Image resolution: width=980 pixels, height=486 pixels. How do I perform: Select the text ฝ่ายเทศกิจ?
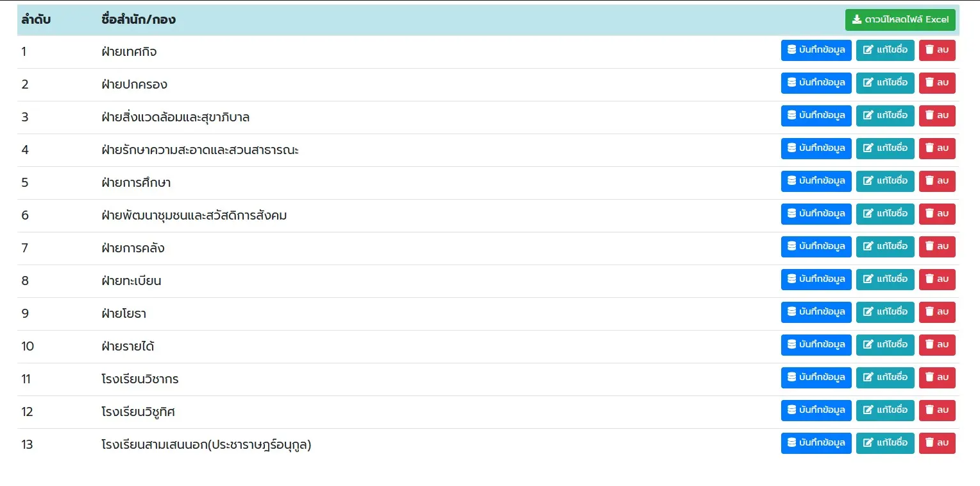tap(129, 52)
